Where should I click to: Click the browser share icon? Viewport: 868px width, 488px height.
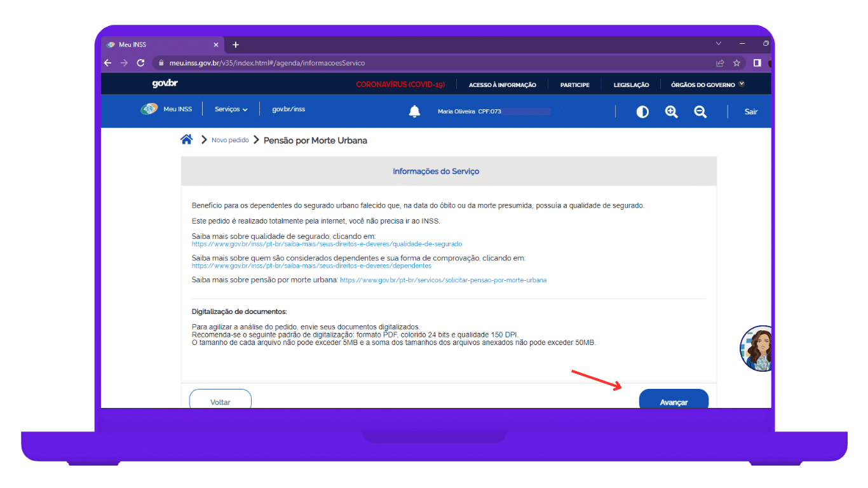[720, 63]
